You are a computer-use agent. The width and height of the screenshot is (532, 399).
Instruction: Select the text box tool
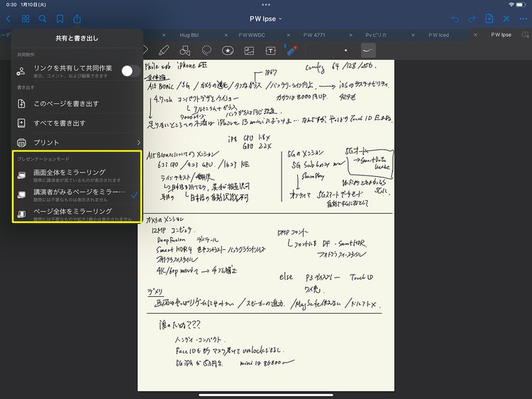[270, 50]
